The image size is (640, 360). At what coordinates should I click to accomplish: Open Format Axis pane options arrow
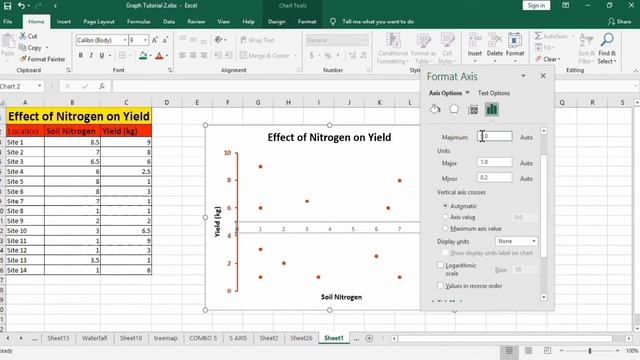[523, 76]
